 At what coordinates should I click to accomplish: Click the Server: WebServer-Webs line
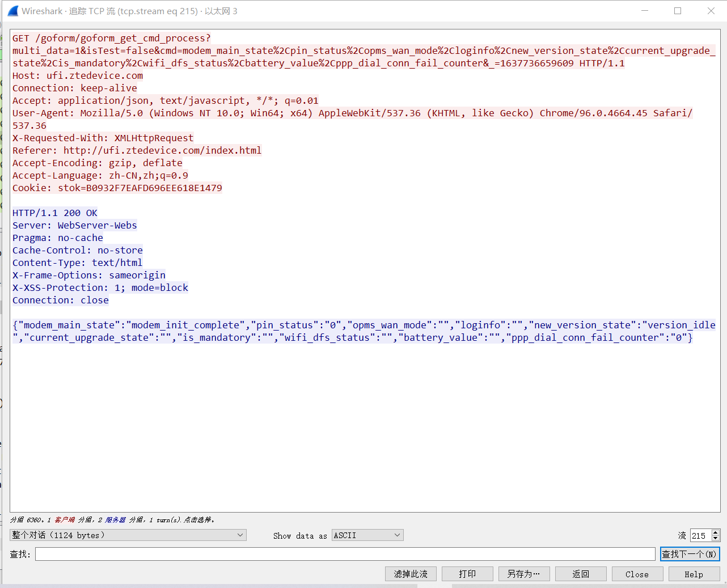tap(75, 225)
